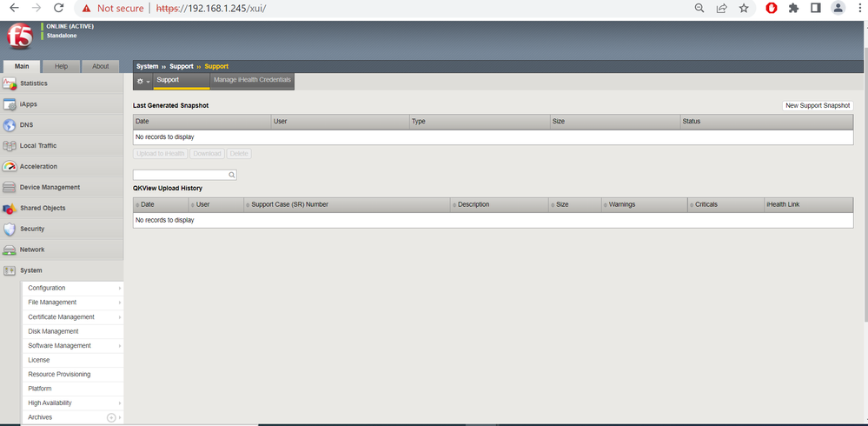868x426 pixels.
Task: Open the License menu entry
Action: tap(72, 361)
